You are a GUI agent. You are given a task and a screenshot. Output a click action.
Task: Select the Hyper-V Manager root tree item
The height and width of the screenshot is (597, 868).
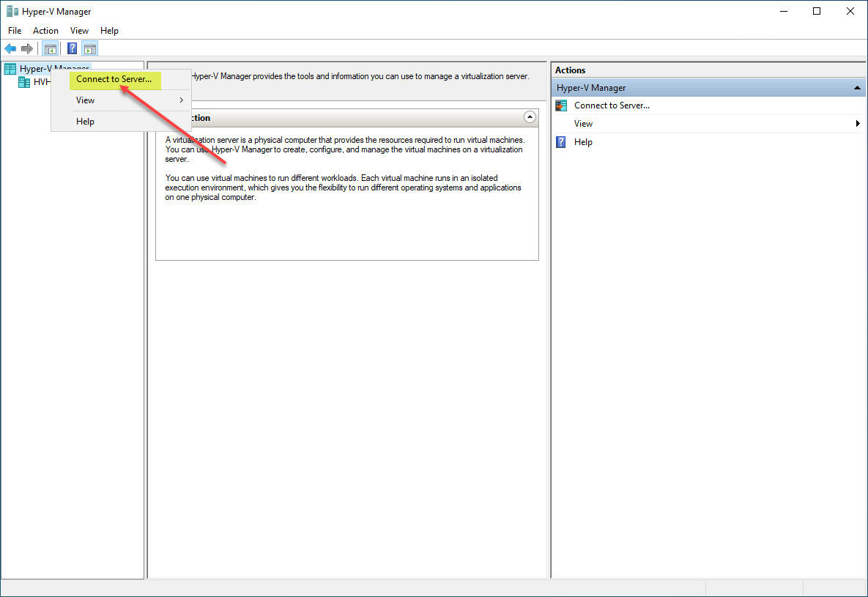[x=54, y=69]
